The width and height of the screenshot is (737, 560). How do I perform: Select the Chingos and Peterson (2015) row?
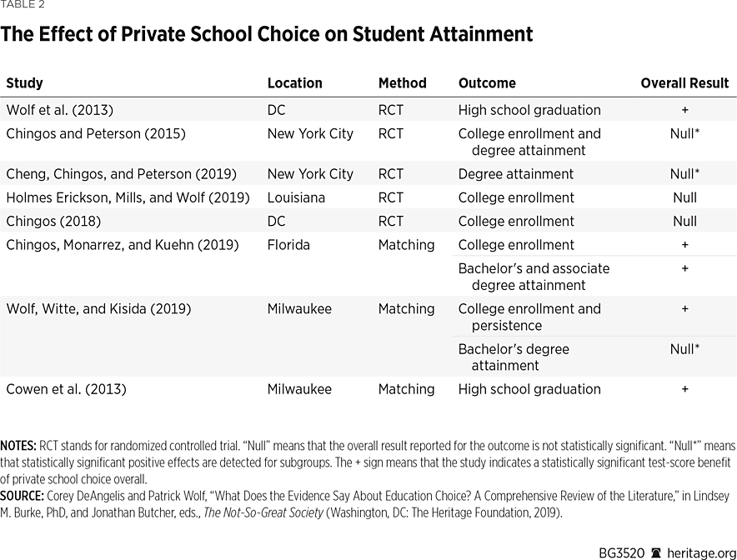(x=96, y=133)
